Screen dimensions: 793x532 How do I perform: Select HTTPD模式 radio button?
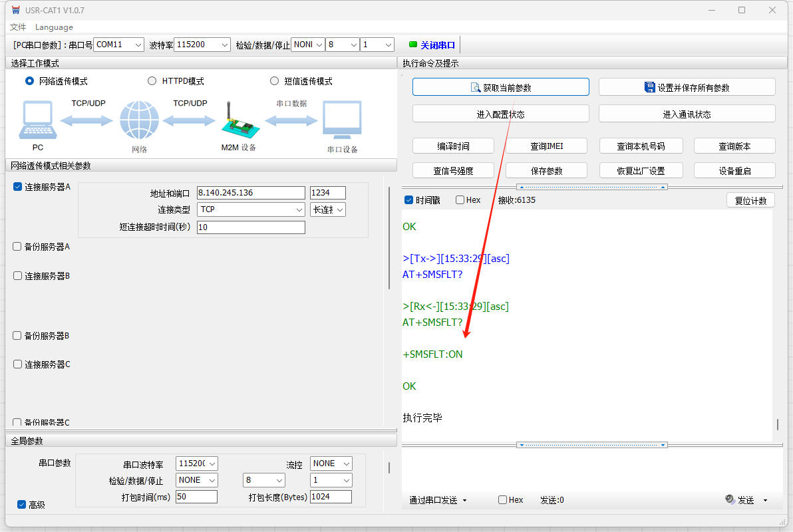point(152,81)
